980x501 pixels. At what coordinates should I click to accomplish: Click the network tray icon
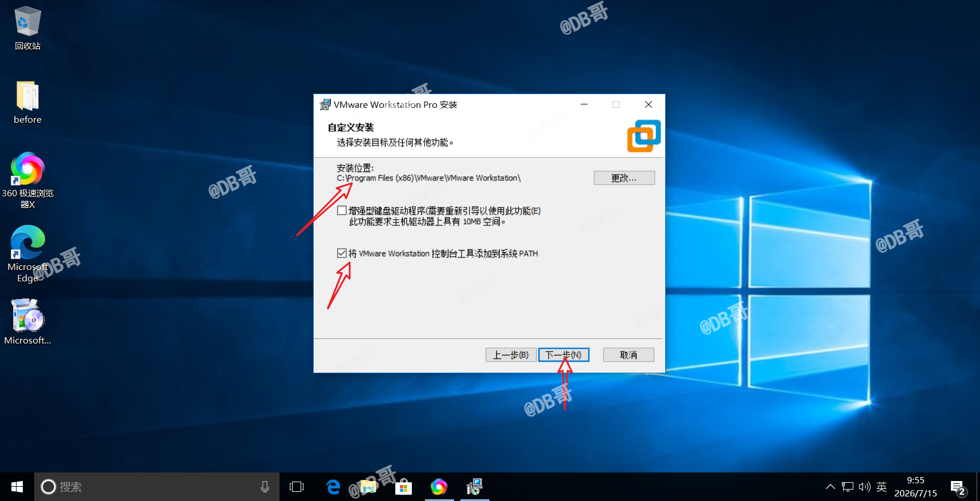coord(848,487)
